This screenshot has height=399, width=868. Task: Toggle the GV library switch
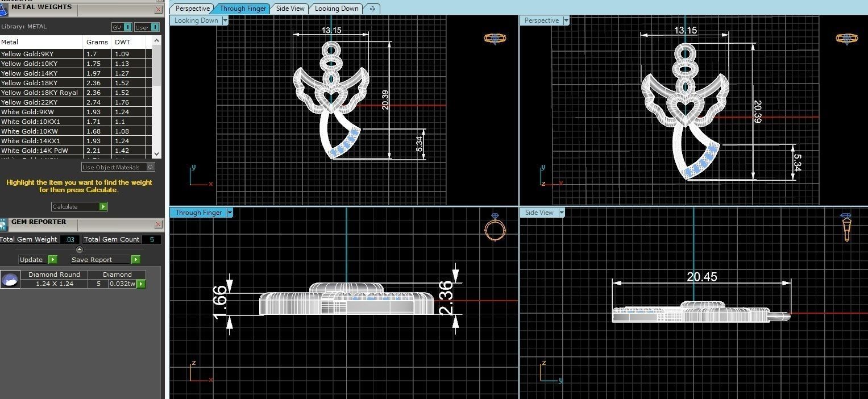pos(122,27)
